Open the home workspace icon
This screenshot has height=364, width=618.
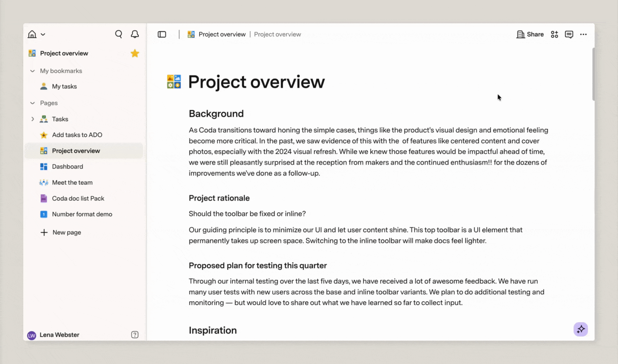click(32, 34)
